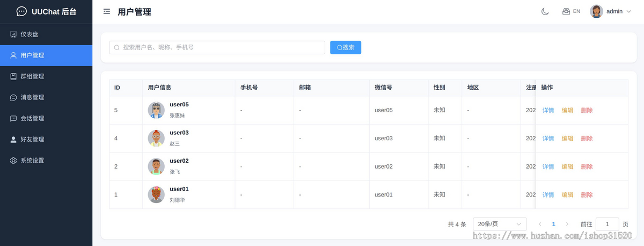Focus the 前往 page number input
Screen dimensions: 644x246
click(x=608, y=224)
